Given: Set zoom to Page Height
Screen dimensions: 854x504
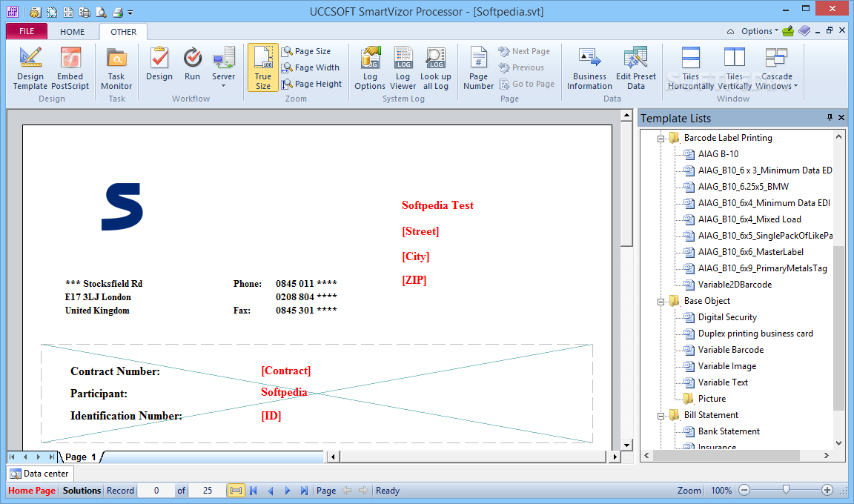Looking at the screenshot, I should [x=311, y=84].
